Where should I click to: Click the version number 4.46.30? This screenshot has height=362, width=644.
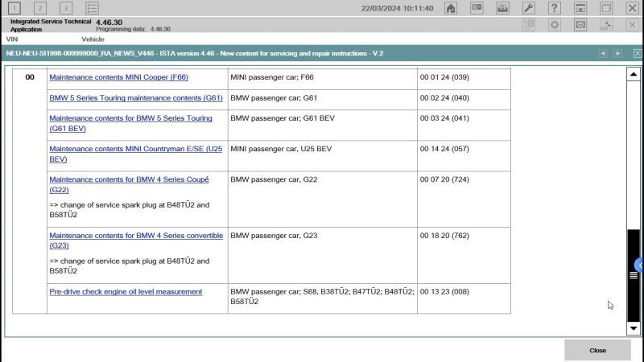pos(109,23)
